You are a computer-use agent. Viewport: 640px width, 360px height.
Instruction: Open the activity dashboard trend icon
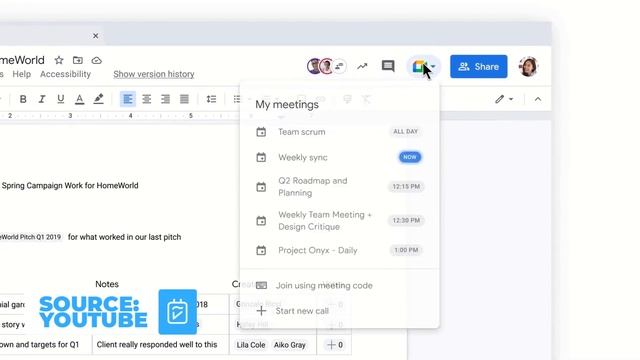coord(362,66)
